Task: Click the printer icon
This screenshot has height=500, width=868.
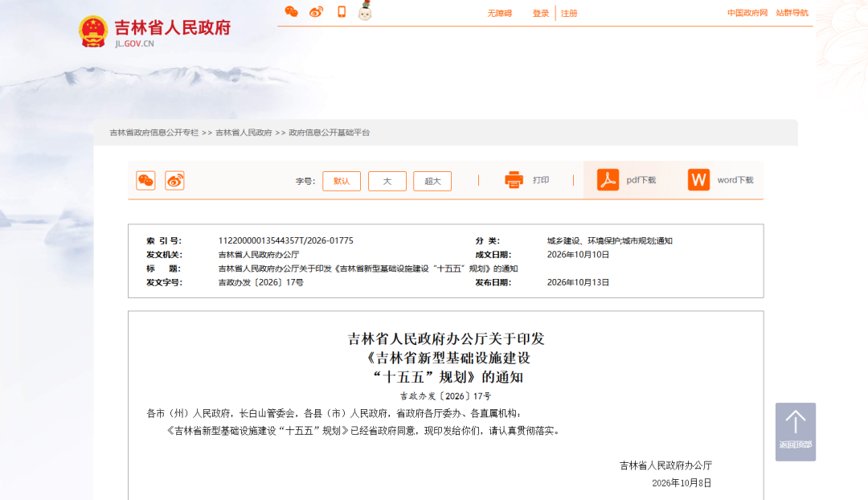Action: [x=514, y=180]
